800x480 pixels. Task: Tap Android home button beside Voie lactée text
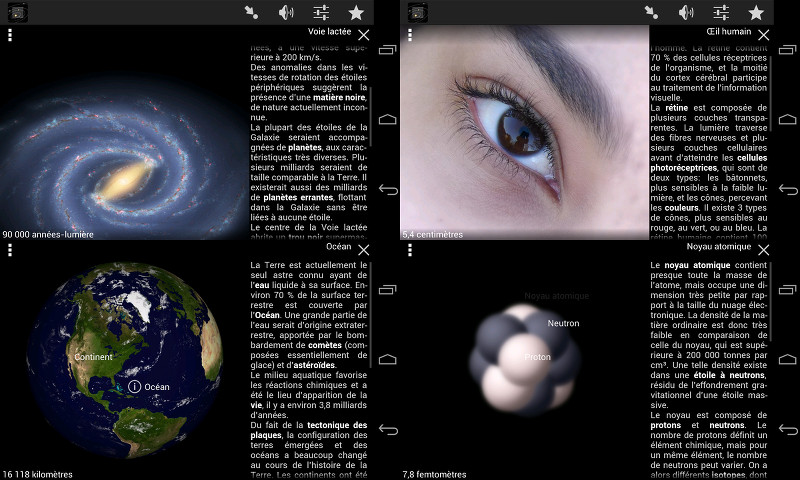(x=388, y=119)
